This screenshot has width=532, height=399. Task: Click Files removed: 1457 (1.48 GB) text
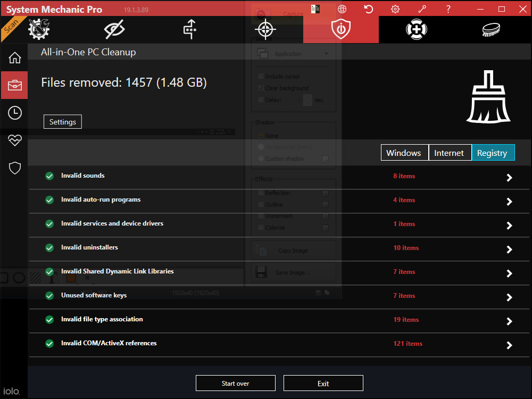coord(124,82)
